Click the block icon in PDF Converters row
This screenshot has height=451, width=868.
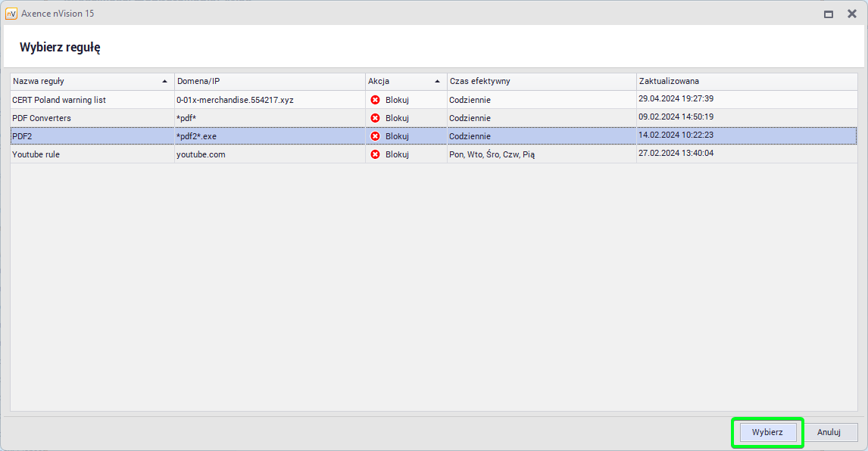375,118
